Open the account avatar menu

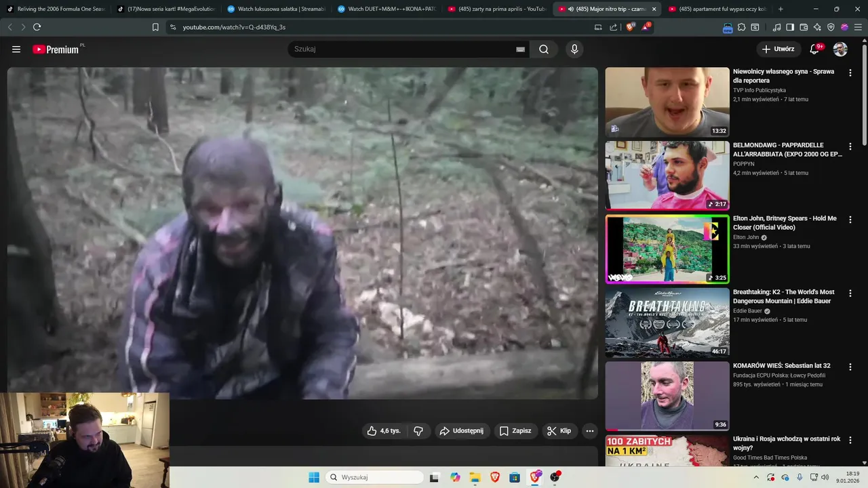coord(840,49)
